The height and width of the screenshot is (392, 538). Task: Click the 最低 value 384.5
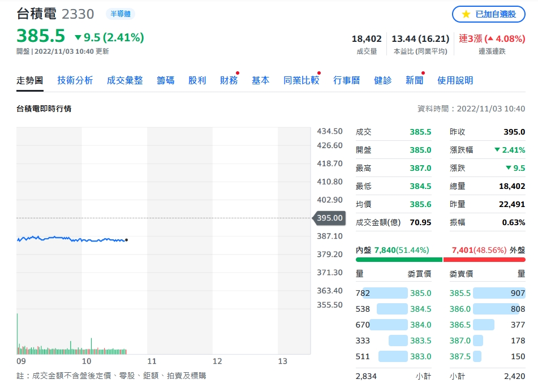coord(420,186)
